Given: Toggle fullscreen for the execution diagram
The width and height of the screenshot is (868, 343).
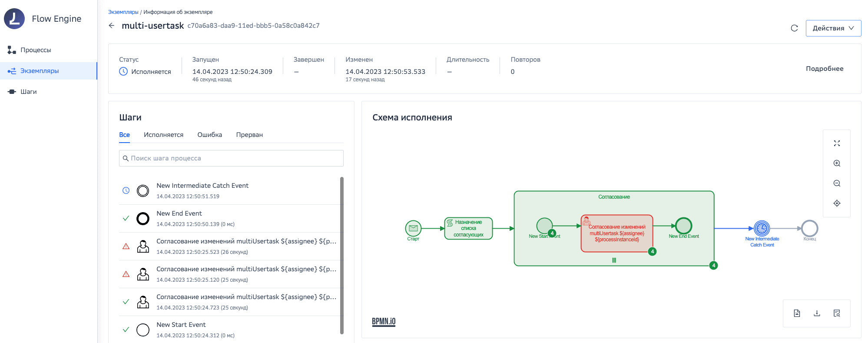Looking at the screenshot, I should coord(837,143).
